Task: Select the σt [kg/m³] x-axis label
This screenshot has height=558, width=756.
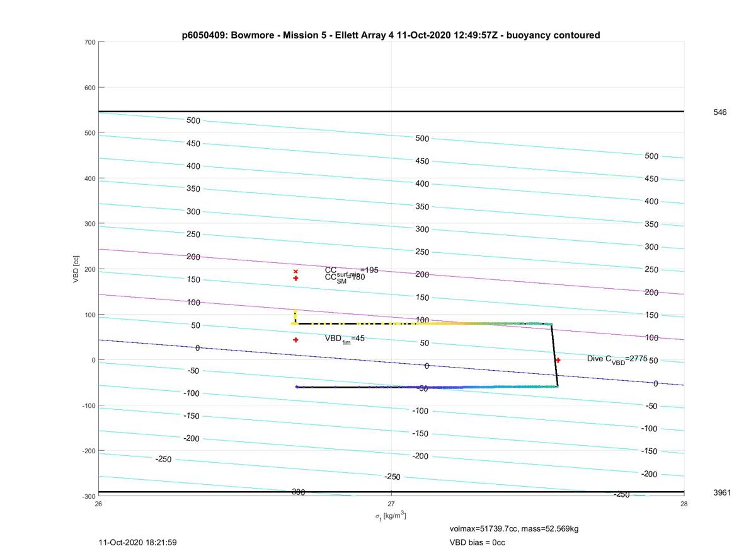Action: (x=391, y=516)
